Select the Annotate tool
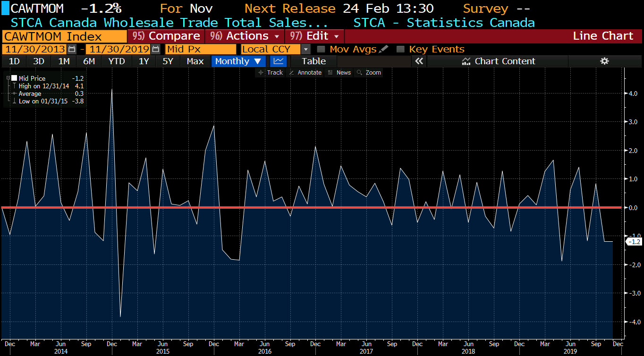The height and width of the screenshot is (356, 644). pos(305,72)
